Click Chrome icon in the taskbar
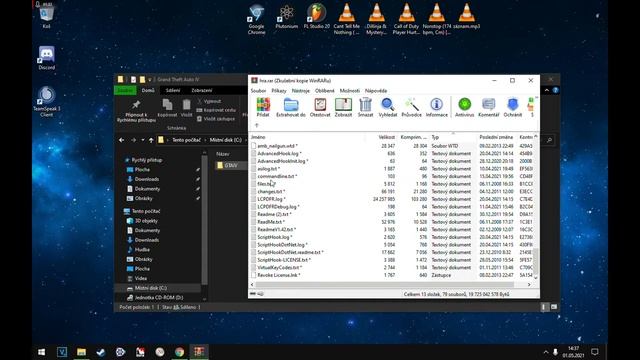 coord(179,352)
